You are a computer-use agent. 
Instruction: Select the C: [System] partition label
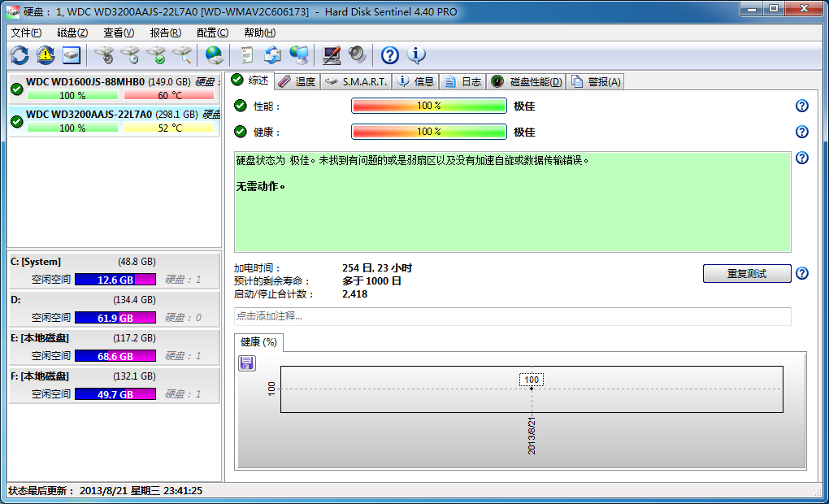tap(36, 262)
